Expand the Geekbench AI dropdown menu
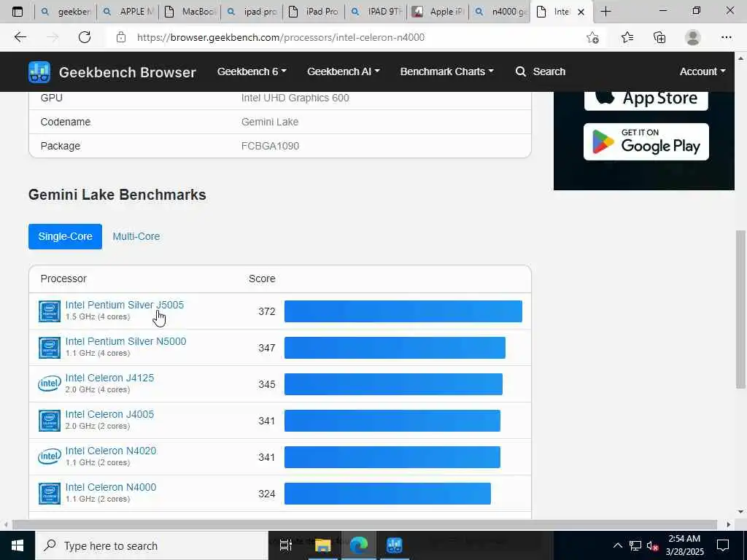 pyautogui.click(x=344, y=71)
